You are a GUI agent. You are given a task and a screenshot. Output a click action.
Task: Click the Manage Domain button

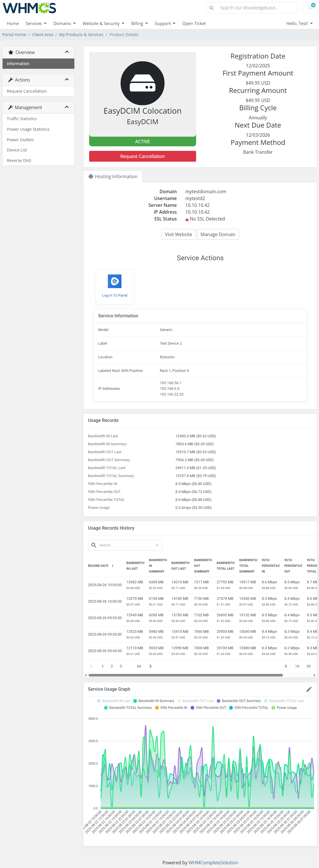coord(218,234)
